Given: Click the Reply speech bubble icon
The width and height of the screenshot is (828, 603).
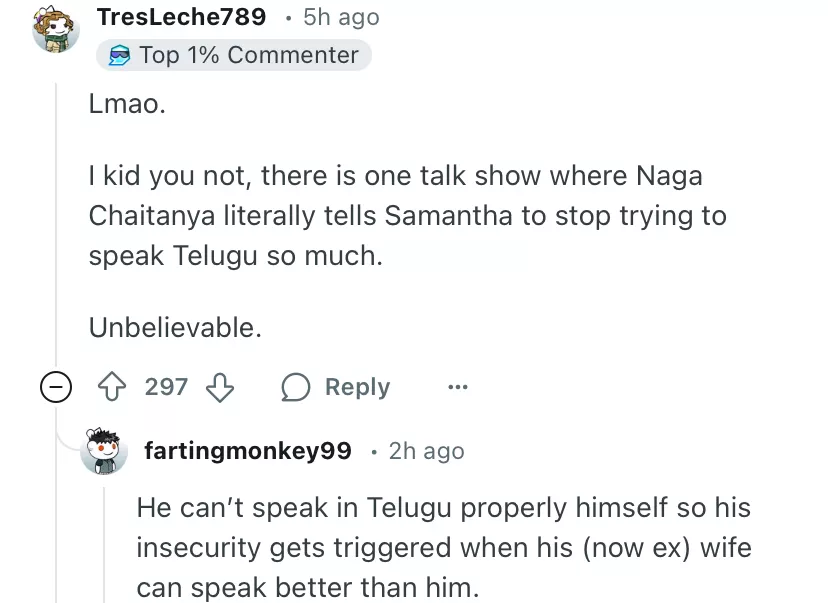Looking at the screenshot, I should click(x=296, y=387).
